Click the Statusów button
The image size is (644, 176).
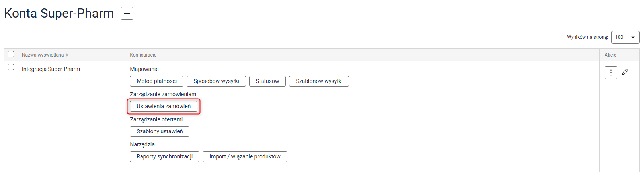pyautogui.click(x=267, y=81)
